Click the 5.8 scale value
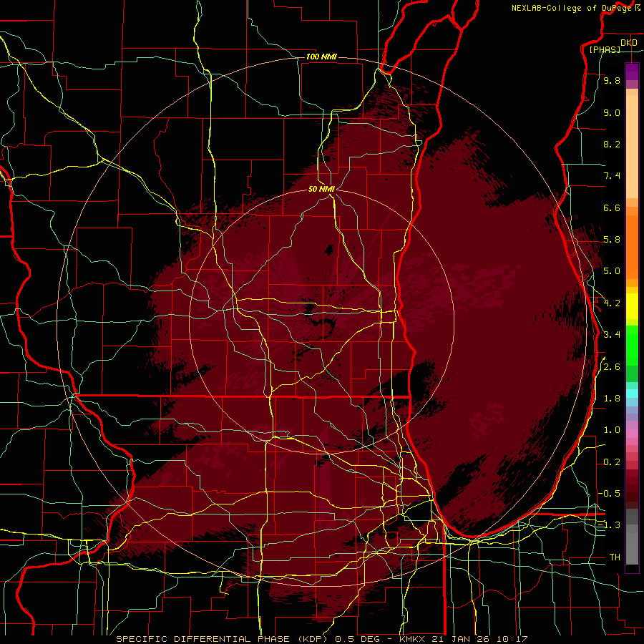The width and height of the screenshot is (644, 644). [612, 240]
